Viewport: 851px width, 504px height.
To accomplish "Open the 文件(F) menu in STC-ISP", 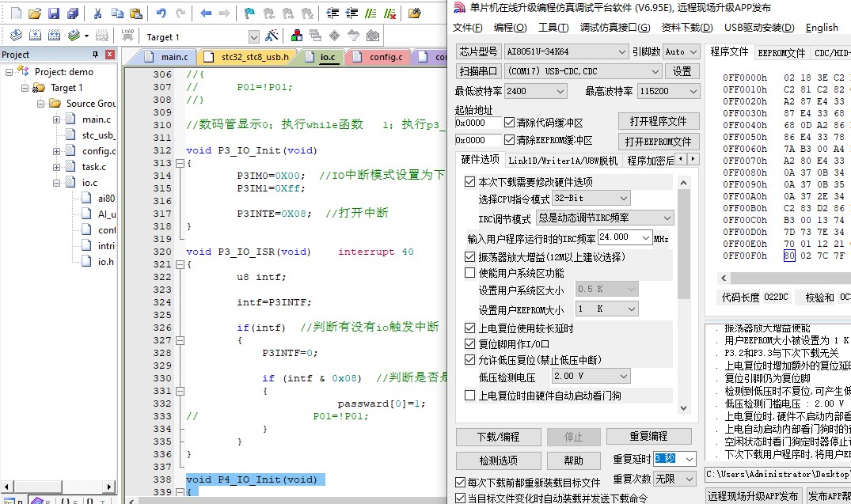I will pos(467,27).
